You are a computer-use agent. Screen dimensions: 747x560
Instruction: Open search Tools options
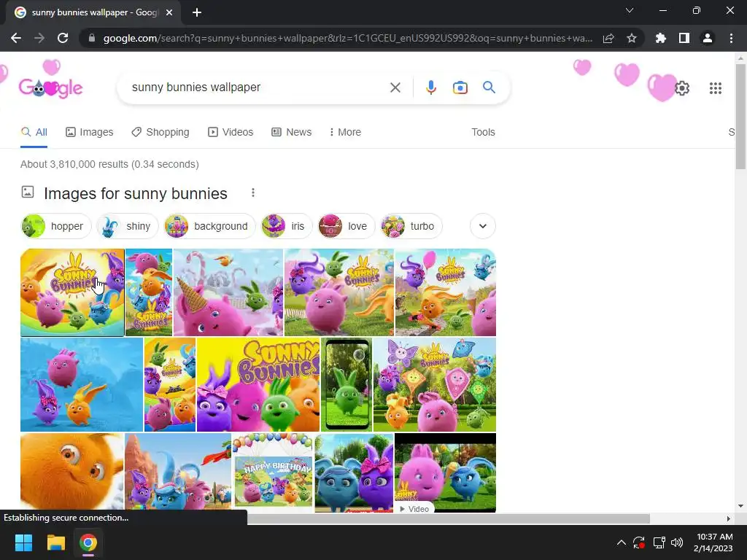pyautogui.click(x=483, y=132)
